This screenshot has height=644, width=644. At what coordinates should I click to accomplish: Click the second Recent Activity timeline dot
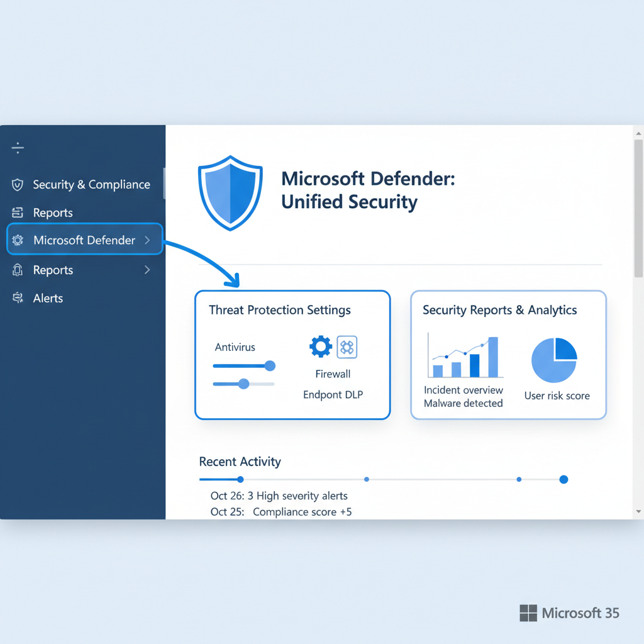click(x=367, y=479)
